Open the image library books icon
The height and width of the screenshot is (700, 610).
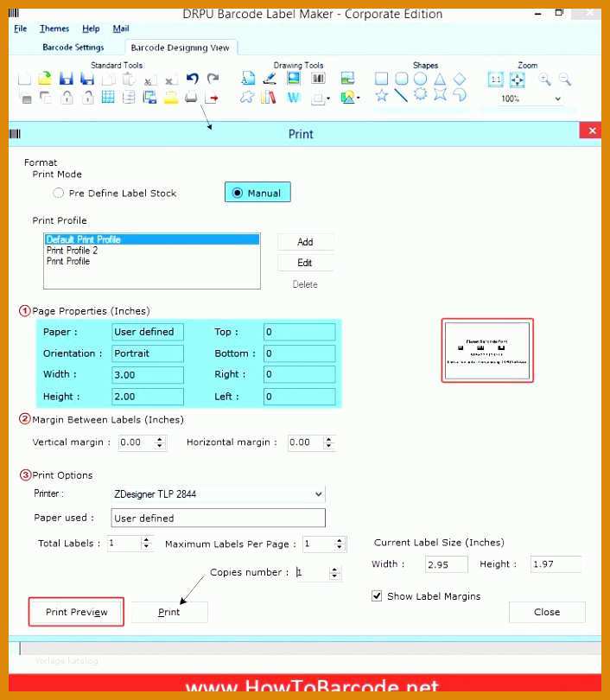click(x=268, y=97)
